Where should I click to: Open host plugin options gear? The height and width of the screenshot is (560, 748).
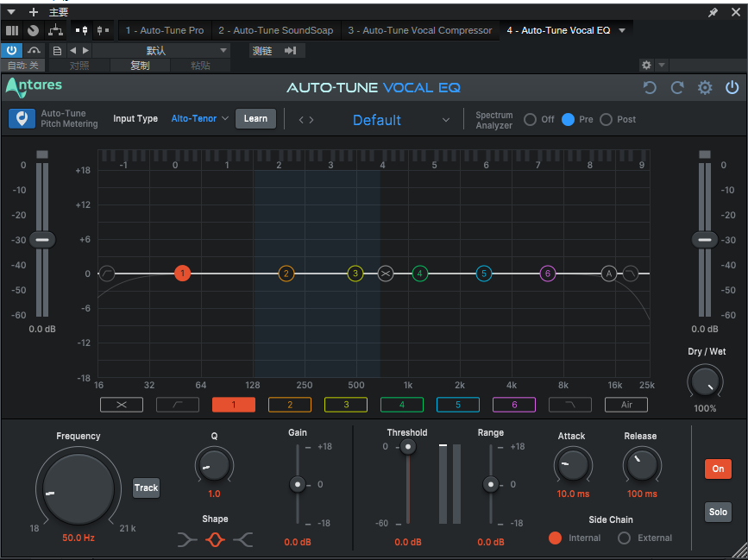pyautogui.click(x=646, y=65)
